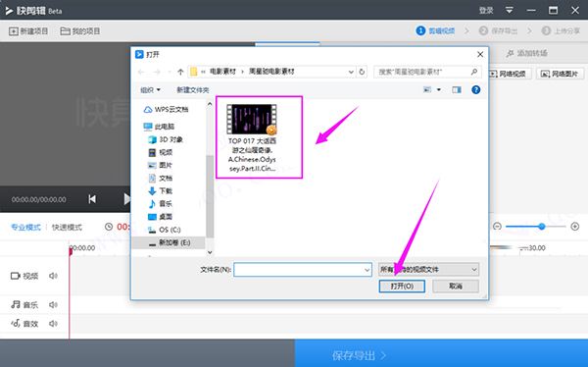Change the file view mode icon

tap(427, 89)
